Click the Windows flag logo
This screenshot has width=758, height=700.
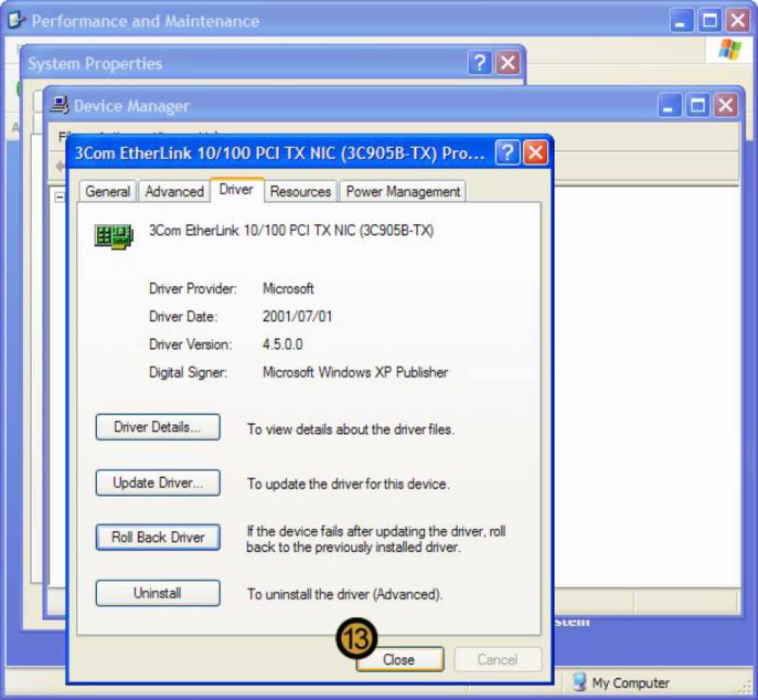729,50
